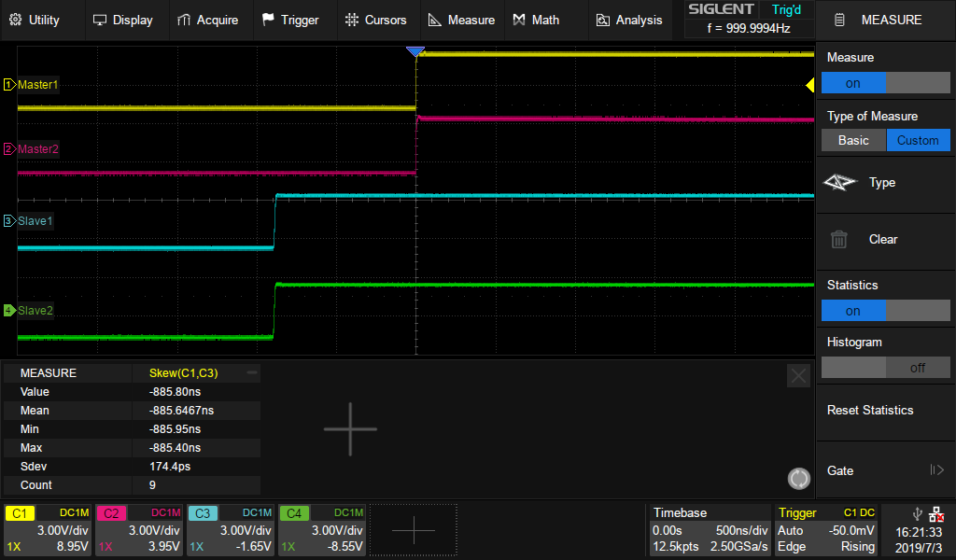Open the Utility menu
Screen dimensions: 956x560
35,20
